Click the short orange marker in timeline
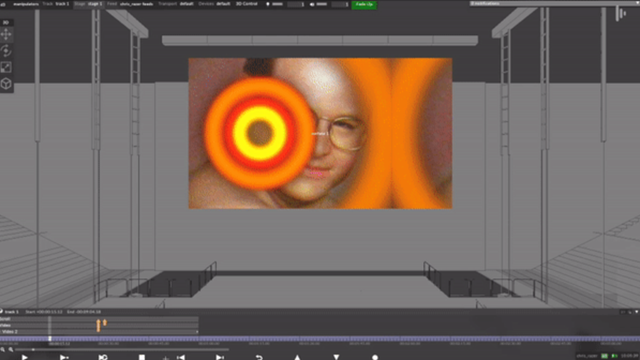 [x=105, y=322]
